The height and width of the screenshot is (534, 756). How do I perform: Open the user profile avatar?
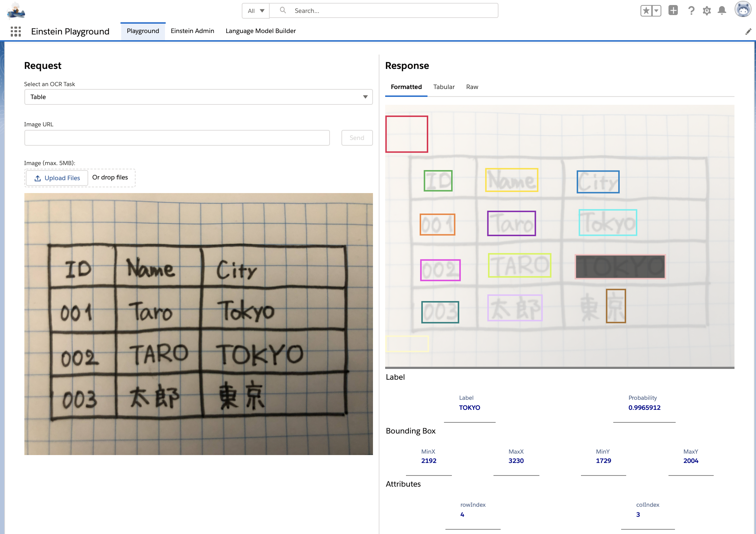tap(742, 10)
